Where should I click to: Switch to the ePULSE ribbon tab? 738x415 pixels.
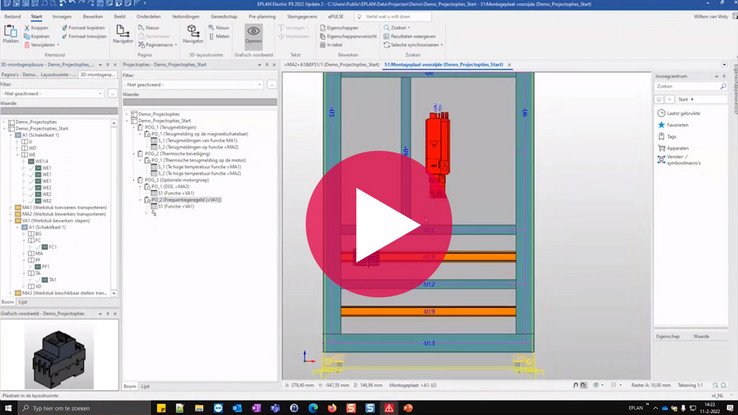point(336,16)
